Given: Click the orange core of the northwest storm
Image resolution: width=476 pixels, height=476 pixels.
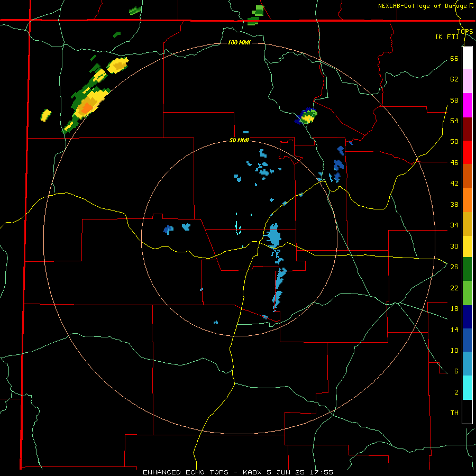Looking at the screenshot, I should (87, 107).
